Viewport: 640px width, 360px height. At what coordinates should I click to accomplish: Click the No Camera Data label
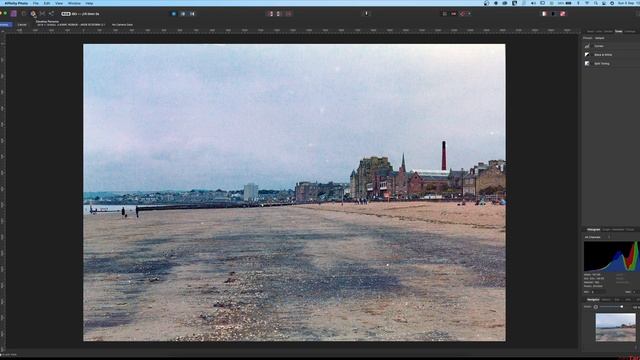[122, 25]
